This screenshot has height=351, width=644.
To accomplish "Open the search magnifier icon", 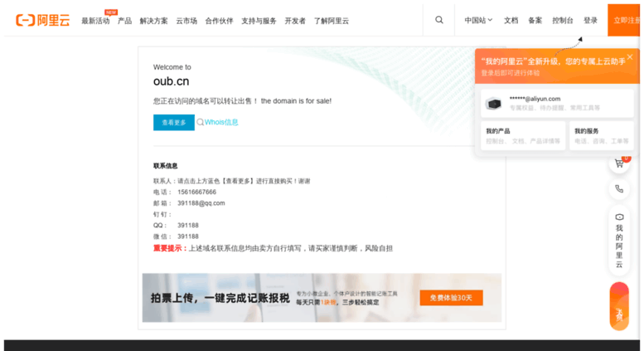I will pyautogui.click(x=439, y=20).
